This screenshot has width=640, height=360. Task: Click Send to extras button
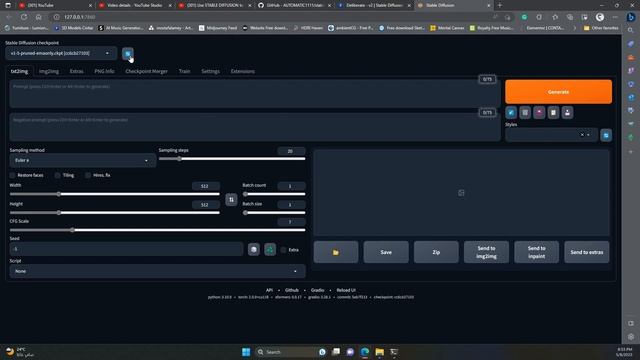(587, 252)
